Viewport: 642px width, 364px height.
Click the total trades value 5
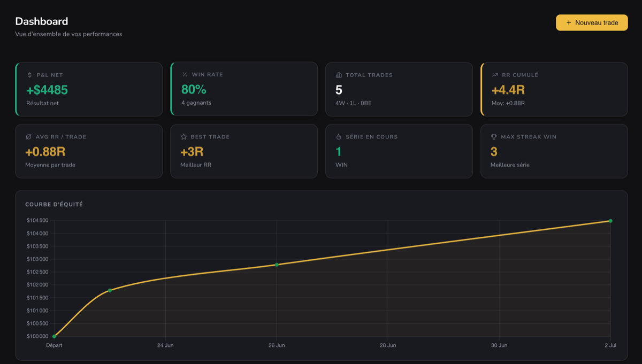[x=339, y=90]
